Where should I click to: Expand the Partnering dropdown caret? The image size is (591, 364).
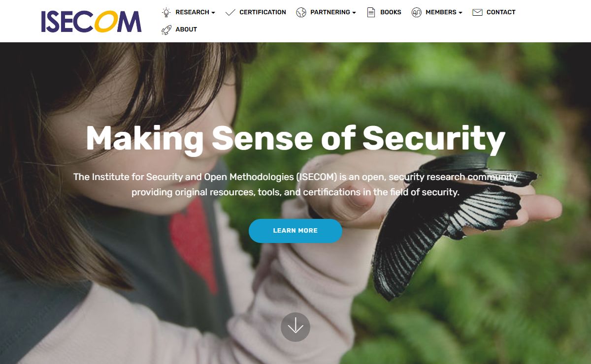click(354, 13)
